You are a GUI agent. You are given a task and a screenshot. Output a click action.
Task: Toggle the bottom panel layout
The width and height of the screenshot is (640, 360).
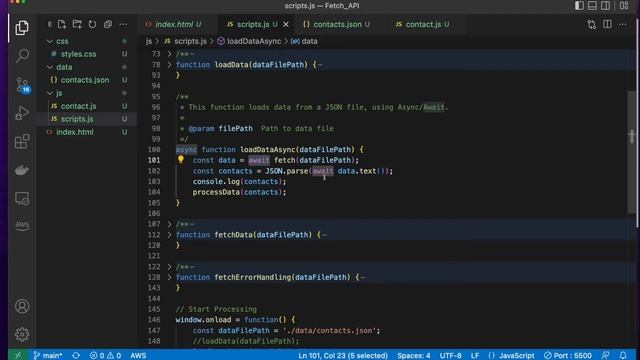pyautogui.click(x=592, y=5)
